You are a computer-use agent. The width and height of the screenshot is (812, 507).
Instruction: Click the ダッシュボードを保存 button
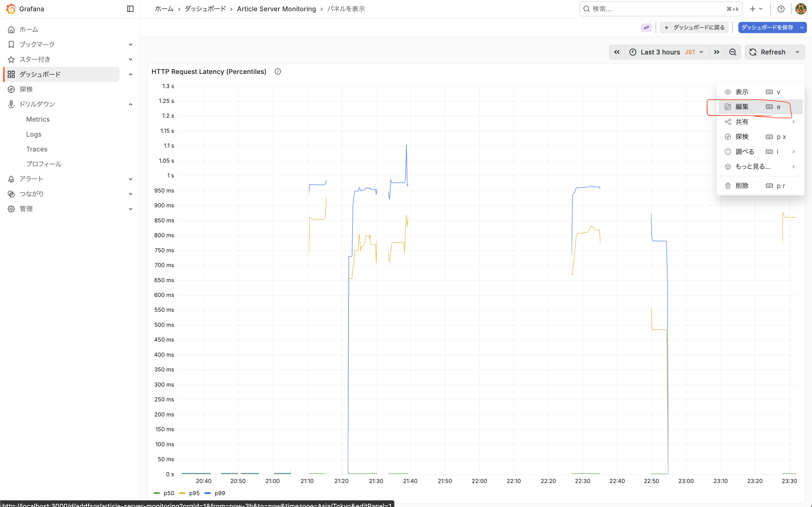pyautogui.click(x=767, y=28)
